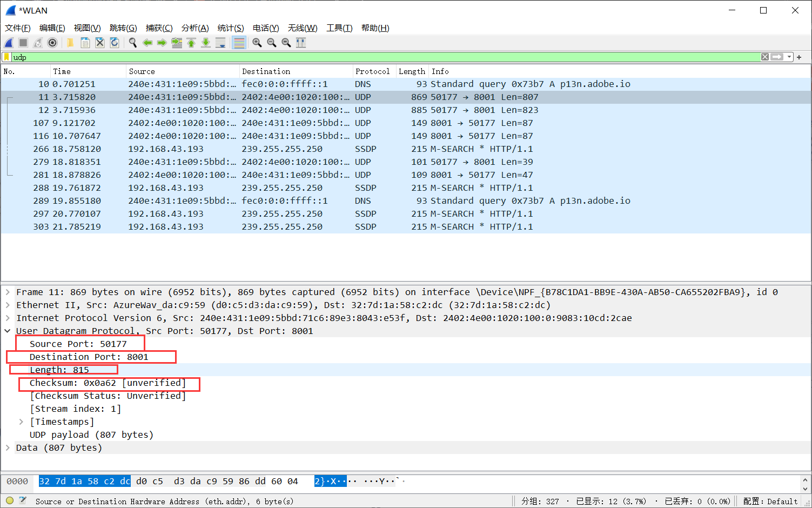The height and width of the screenshot is (508, 812).
Task: Click the expert information status circle
Action: tap(10, 500)
